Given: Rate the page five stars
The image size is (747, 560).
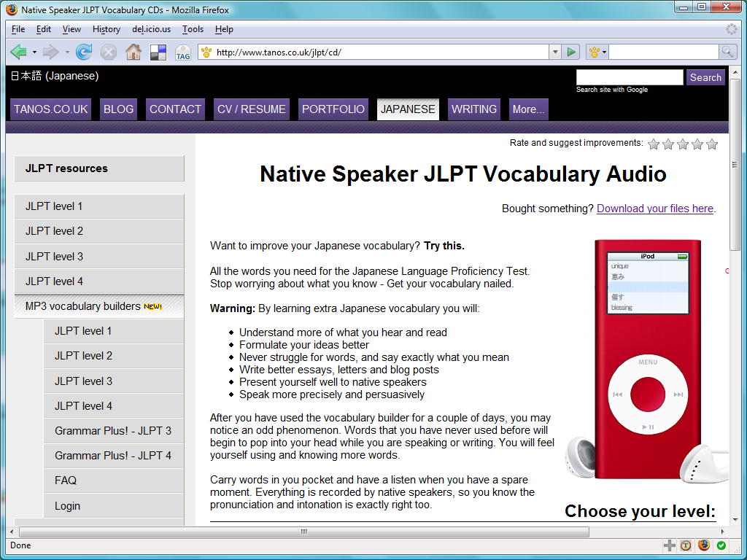Looking at the screenshot, I should click(x=712, y=144).
